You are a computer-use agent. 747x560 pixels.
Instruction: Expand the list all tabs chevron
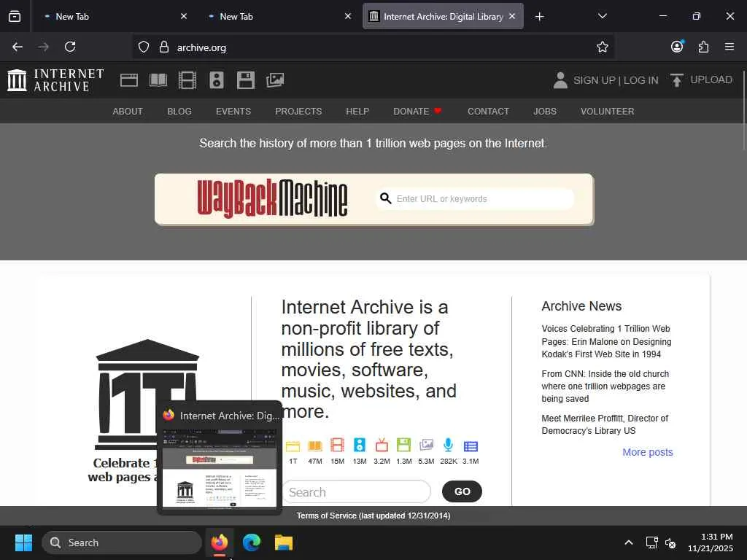pos(602,16)
